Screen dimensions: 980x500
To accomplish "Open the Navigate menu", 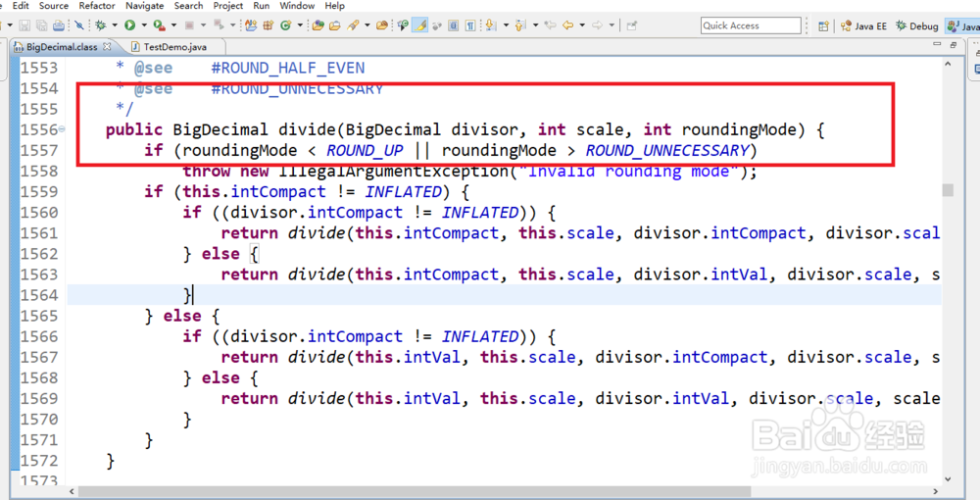I will coord(144,6).
